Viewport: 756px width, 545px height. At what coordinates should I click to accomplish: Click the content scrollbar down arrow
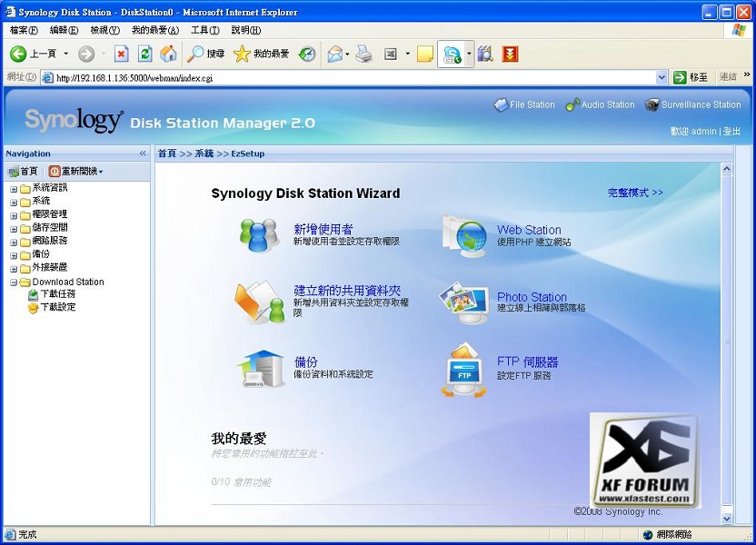tap(727, 519)
